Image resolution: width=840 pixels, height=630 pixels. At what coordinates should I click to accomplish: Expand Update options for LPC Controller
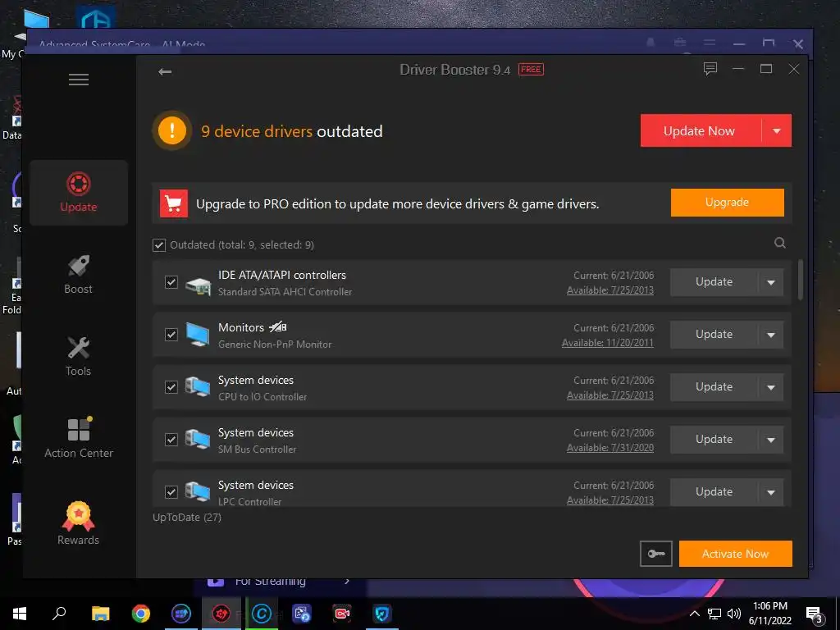(771, 492)
